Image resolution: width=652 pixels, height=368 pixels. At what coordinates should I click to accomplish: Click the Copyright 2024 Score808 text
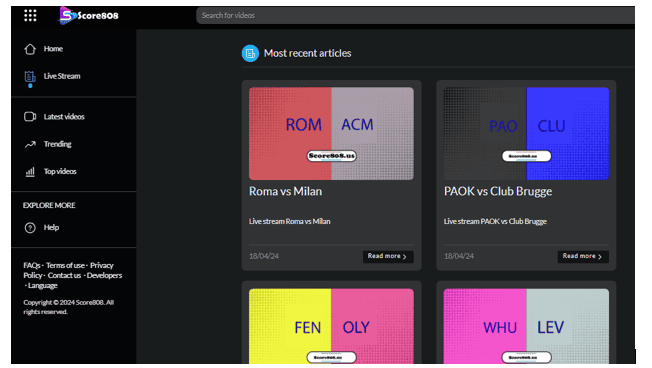69,307
